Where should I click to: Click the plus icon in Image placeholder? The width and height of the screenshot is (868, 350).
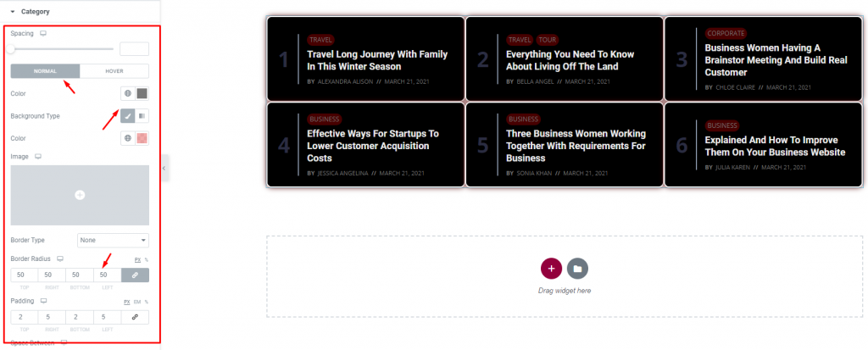80,195
